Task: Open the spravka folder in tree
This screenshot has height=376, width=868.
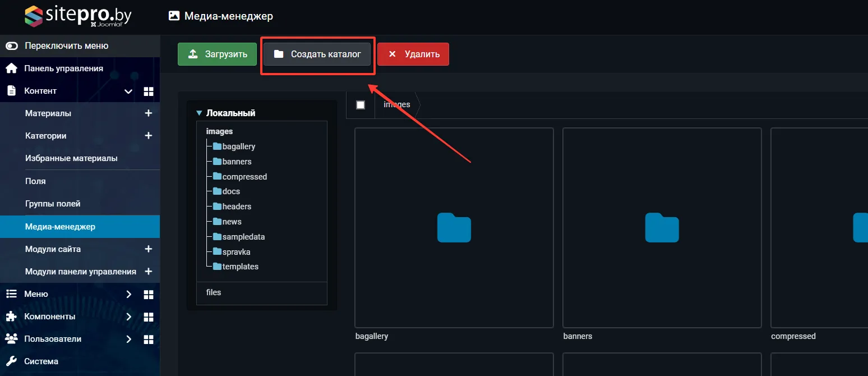Action: (236, 252)
